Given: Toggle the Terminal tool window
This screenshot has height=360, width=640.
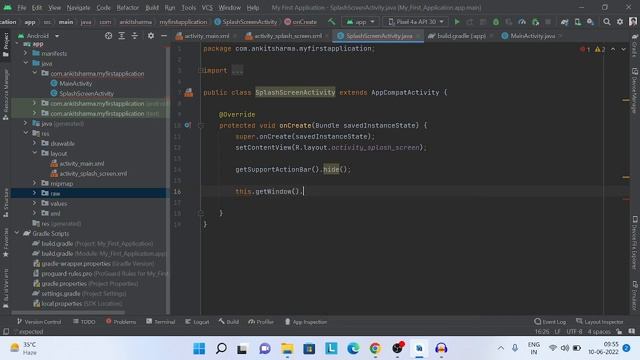Looking at the screenshot, I should (160, 322).
